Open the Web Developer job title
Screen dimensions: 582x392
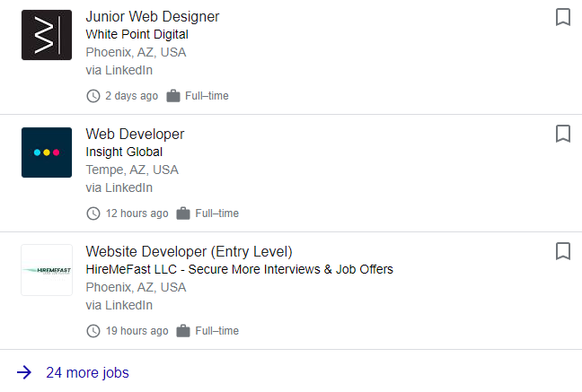135,135
